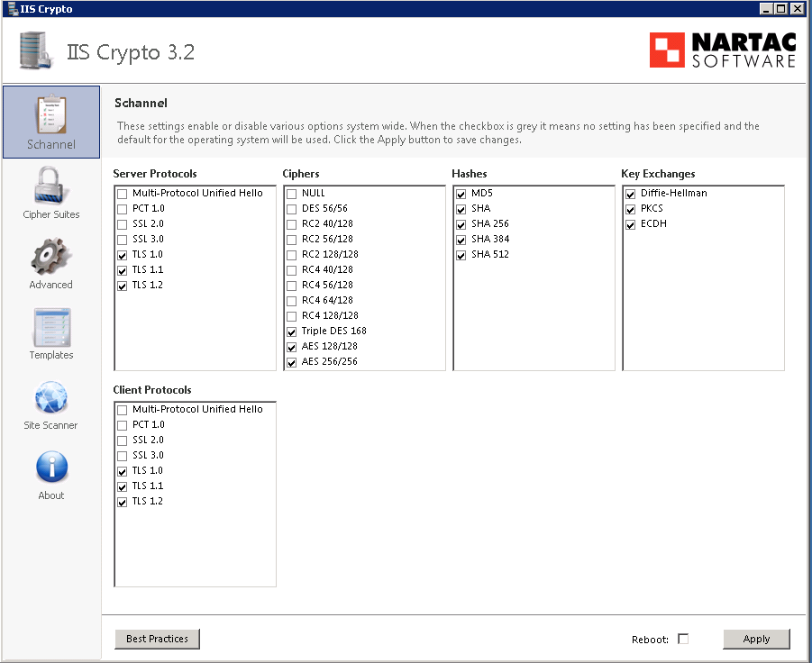Viewport: 812px width, 663px height.
Task: Enable the RC2 40/128 cipher checkbox
Action: coord(292,224)
